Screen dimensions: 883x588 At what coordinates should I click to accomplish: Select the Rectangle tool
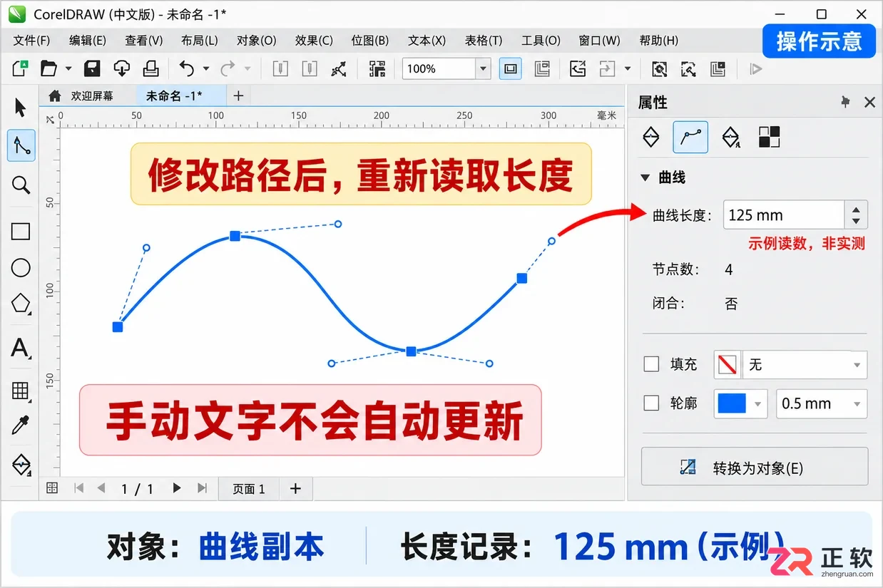21,232
